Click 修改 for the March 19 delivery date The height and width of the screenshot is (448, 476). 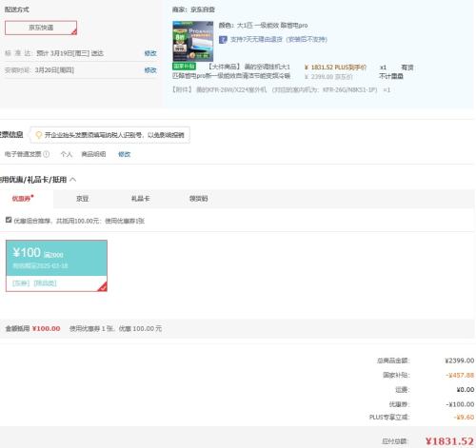pyautogui.click(x=150, y=53)
